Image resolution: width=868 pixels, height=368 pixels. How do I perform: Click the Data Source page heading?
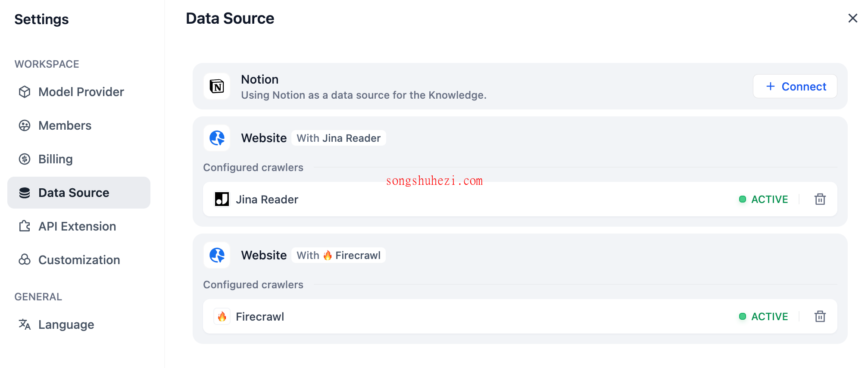tap(230, 19)
